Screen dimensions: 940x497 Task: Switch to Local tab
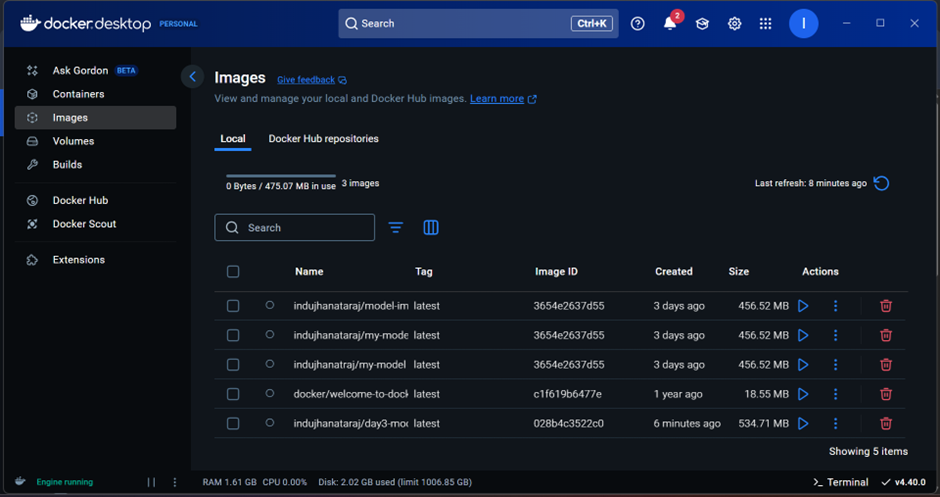point(233,138)
